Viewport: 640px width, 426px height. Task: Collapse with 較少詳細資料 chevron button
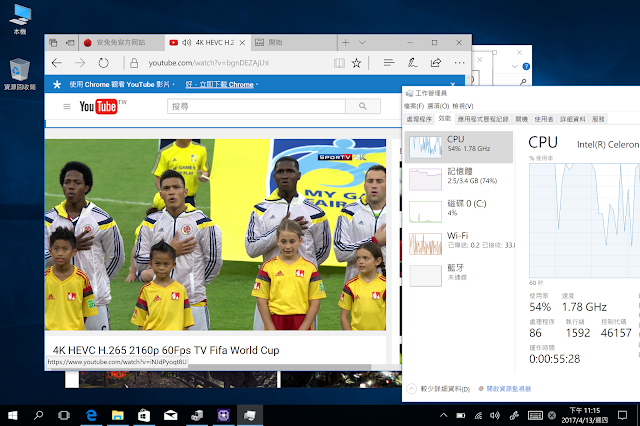click(x=411, y=388)
